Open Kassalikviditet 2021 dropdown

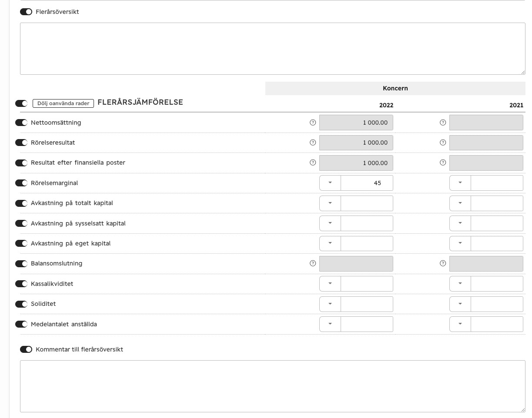click(460, 284)
